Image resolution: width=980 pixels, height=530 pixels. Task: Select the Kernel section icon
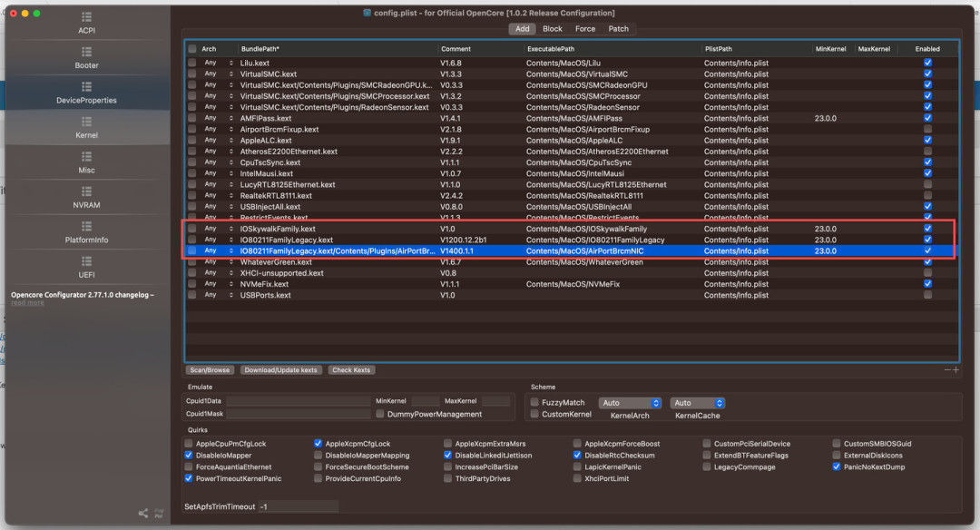click(x=86, y=122)
